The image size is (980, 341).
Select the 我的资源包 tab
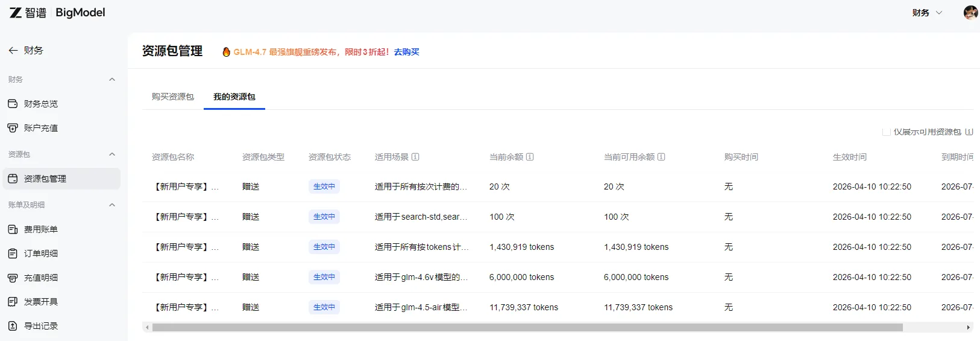click(x=234, y=97)
